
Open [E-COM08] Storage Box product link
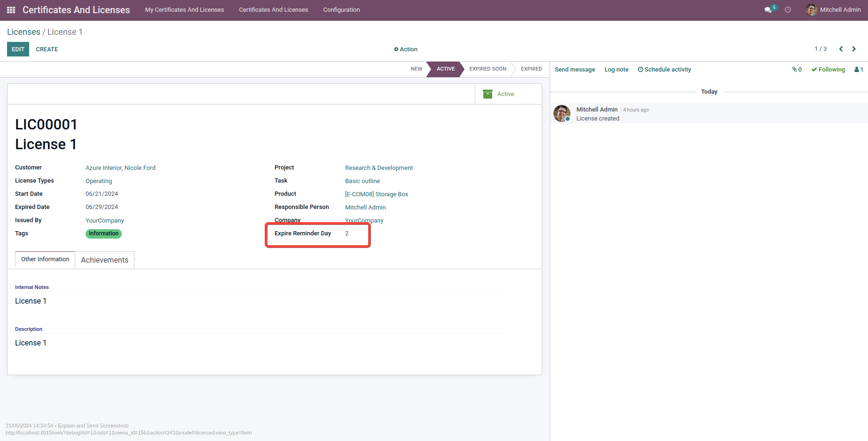[x=377, y=194]
